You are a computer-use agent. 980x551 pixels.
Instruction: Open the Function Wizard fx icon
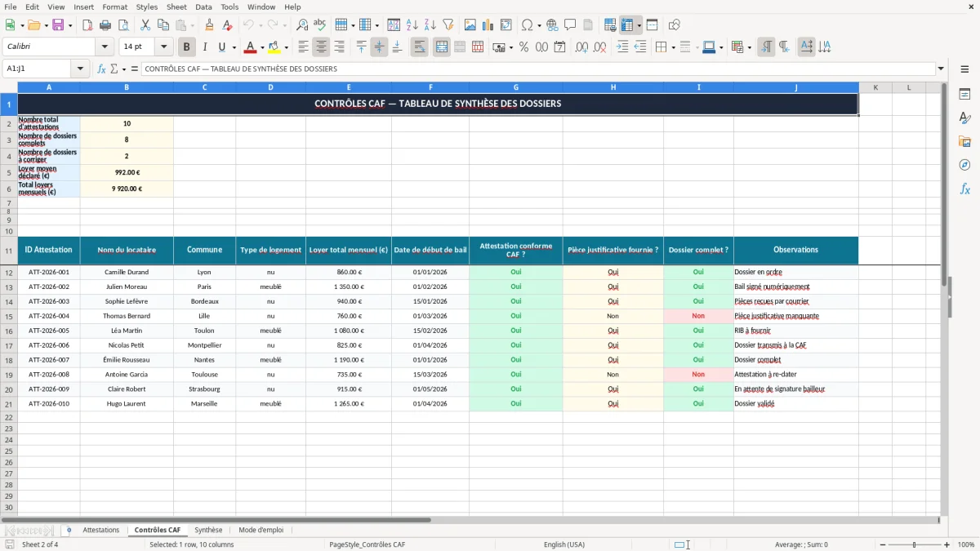tap(102, 69)
